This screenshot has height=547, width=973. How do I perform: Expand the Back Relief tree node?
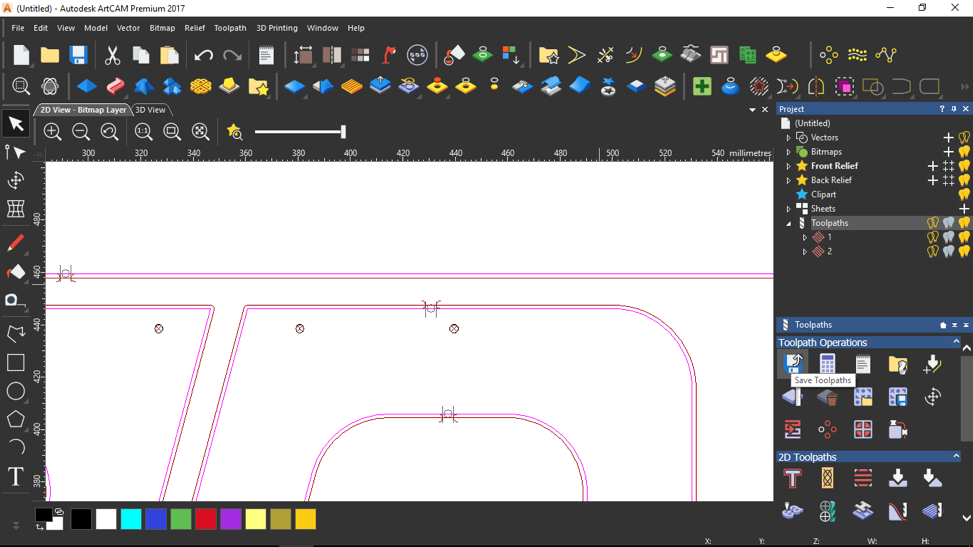tap(789, 181)
